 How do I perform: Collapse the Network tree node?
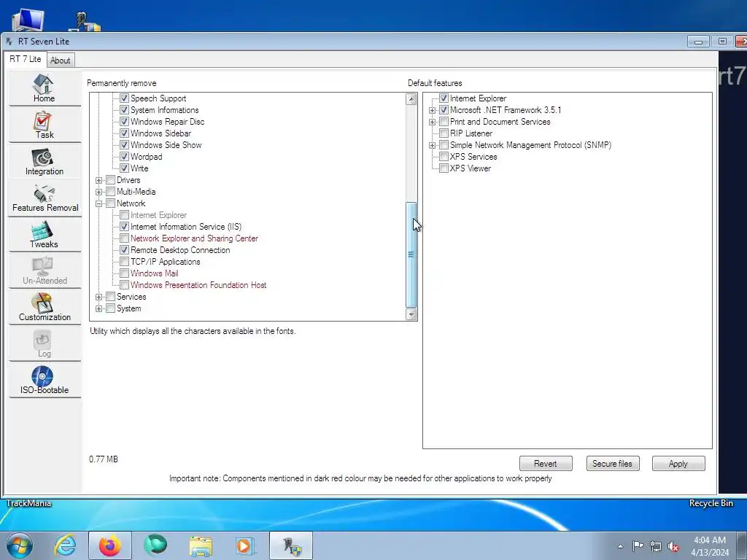98,204
